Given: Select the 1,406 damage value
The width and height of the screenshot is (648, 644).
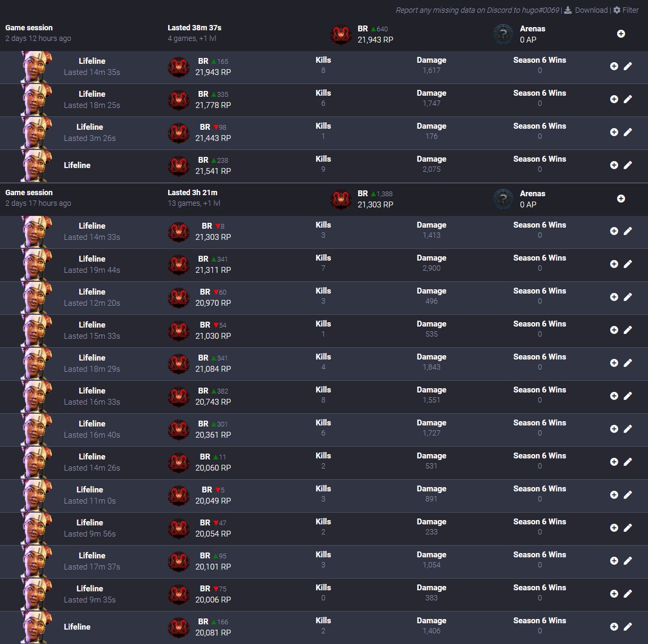Looking at the screenshot, I should click(431, 631).
